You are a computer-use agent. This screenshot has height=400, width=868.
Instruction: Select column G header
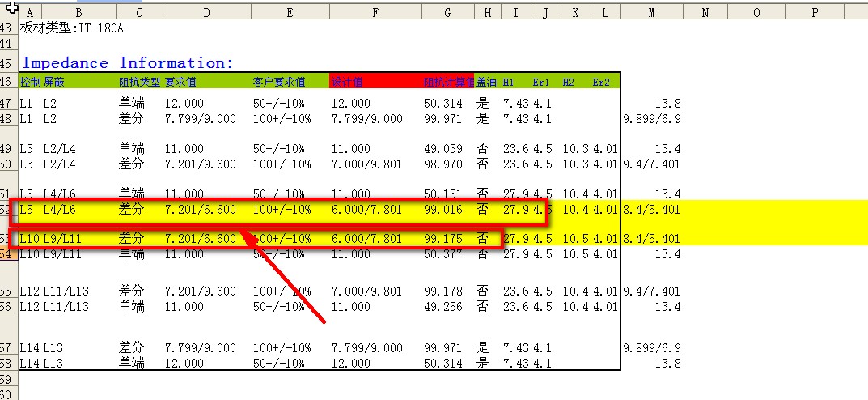pos(447,13)
